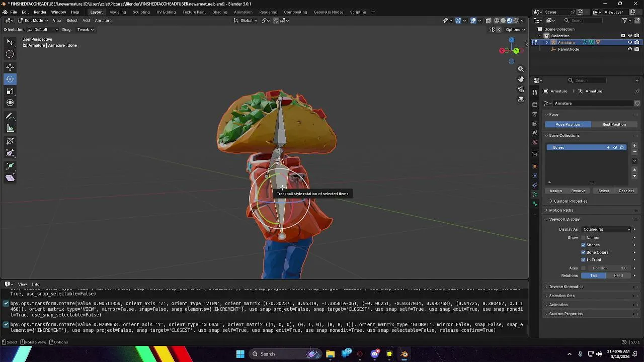
Task: Activate the Cursor tool
Action: click(10, 54)
